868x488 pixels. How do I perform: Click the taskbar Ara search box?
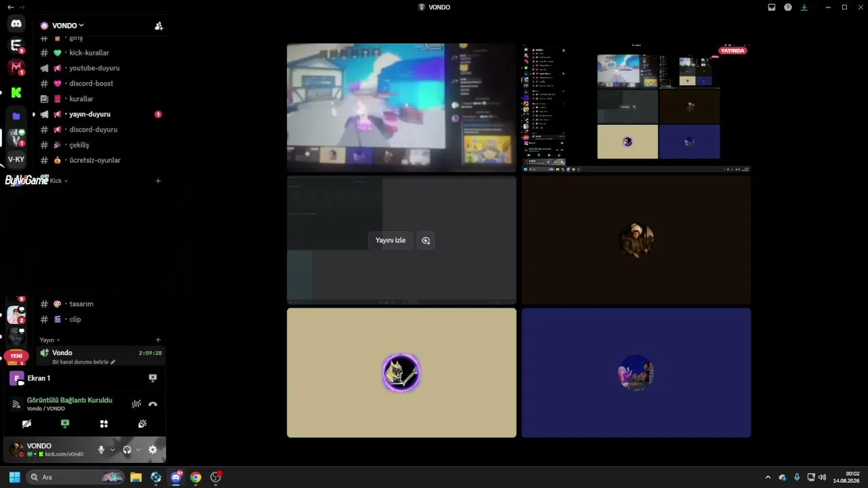[x=76, y=477]
